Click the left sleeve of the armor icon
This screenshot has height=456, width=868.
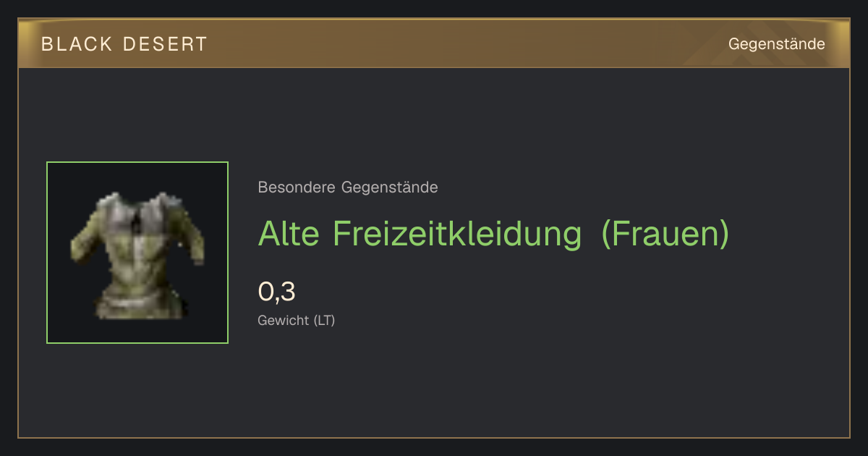[x=85, y=235]
